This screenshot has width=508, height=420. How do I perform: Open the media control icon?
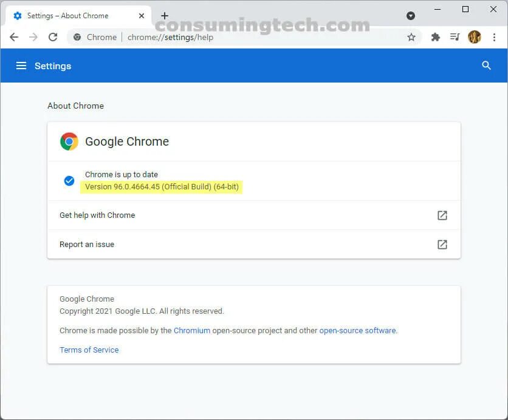[455, 37]
